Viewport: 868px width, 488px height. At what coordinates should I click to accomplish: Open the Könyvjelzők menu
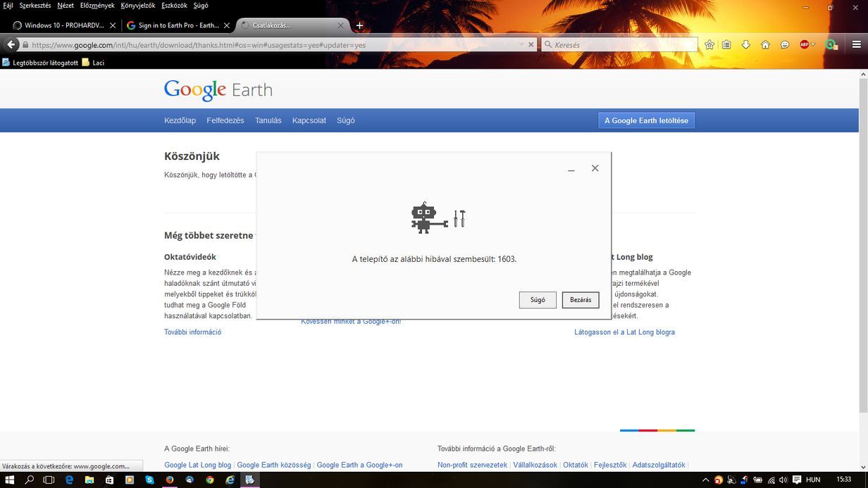pos(138,6)
